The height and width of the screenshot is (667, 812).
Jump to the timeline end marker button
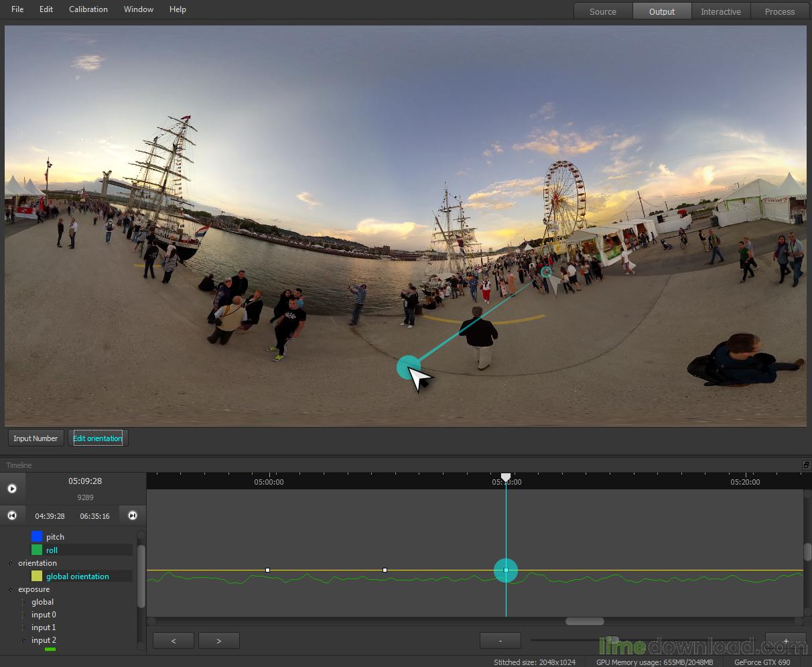tap(133, 516)
